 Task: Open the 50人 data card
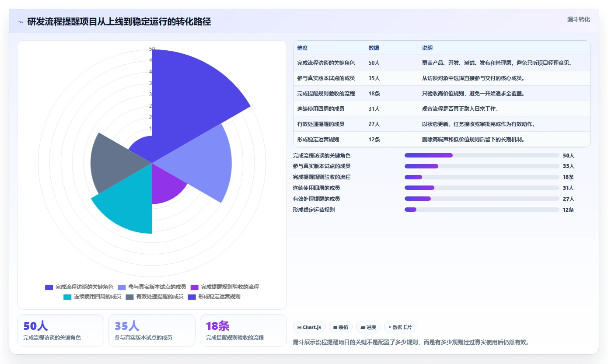click(x=60, y=330)
